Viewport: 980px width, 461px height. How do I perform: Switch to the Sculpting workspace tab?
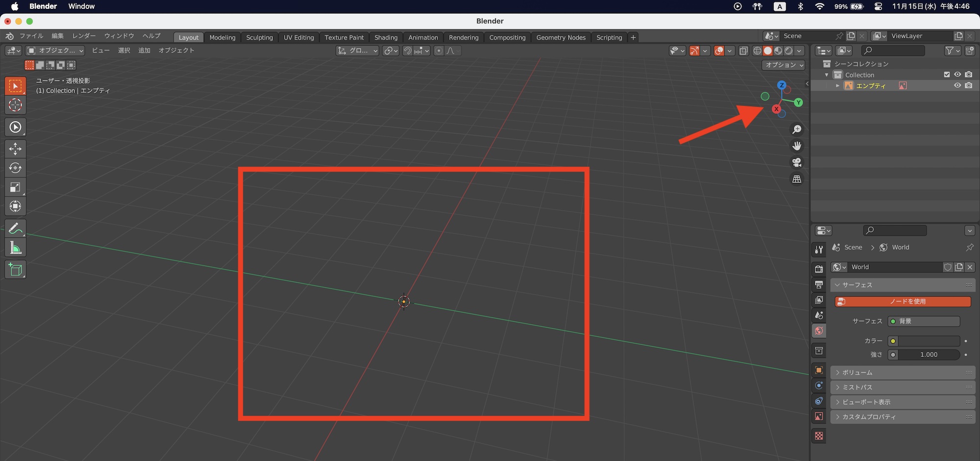(259, 37)
